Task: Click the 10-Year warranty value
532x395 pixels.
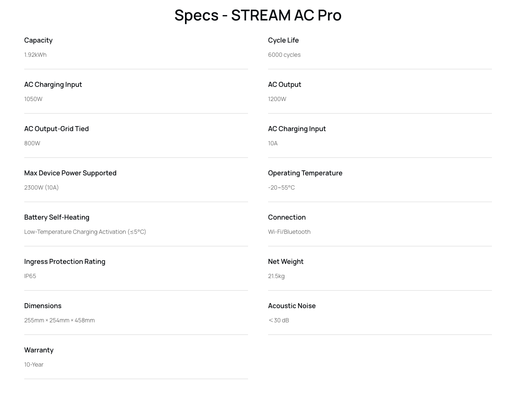Action: click(x=34, y=365)
